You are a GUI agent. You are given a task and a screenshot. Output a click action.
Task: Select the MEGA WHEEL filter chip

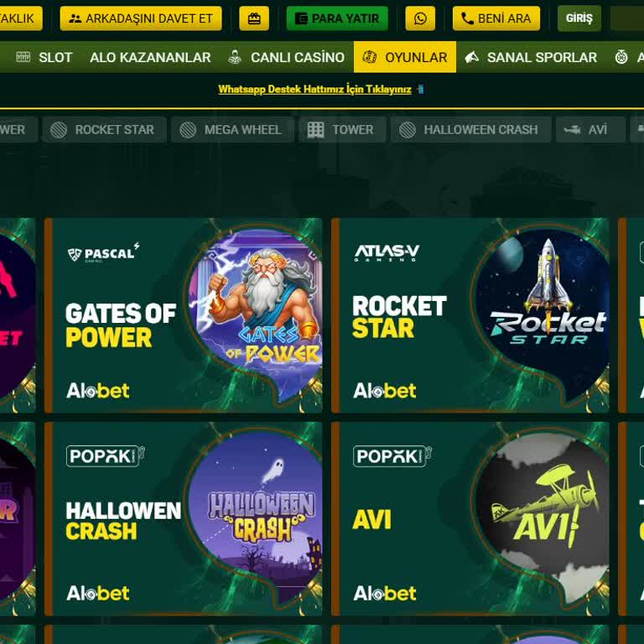coord(232,130)
